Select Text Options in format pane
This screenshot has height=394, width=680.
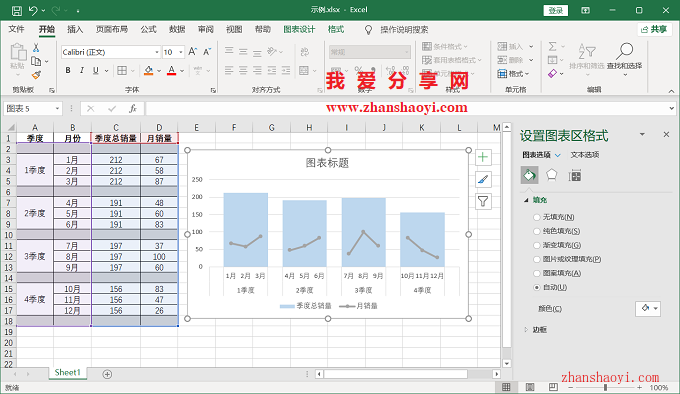click(x=585, y=155)
